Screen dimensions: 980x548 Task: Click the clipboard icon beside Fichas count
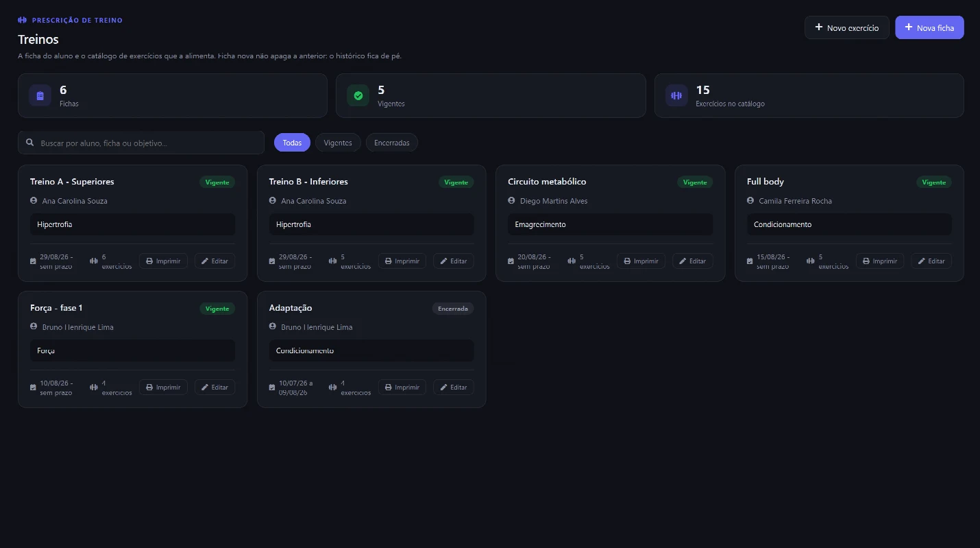click(40, 95)
